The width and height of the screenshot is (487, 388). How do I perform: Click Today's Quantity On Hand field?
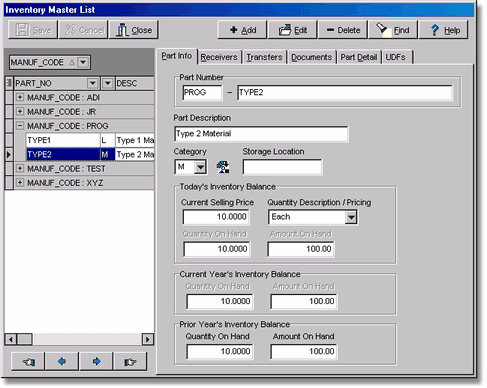217,249
